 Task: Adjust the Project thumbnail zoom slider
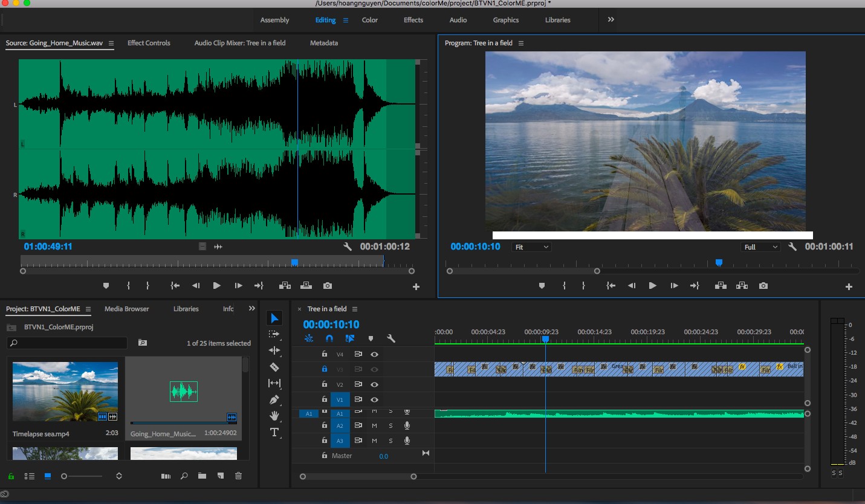pyautogui.click(x=82, y=476)
